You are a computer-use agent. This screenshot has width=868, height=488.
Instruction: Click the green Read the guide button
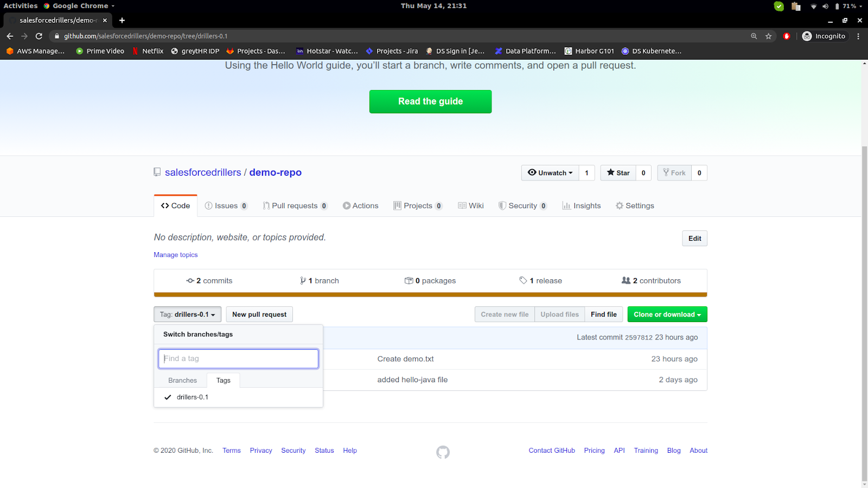tap(430, 101)
